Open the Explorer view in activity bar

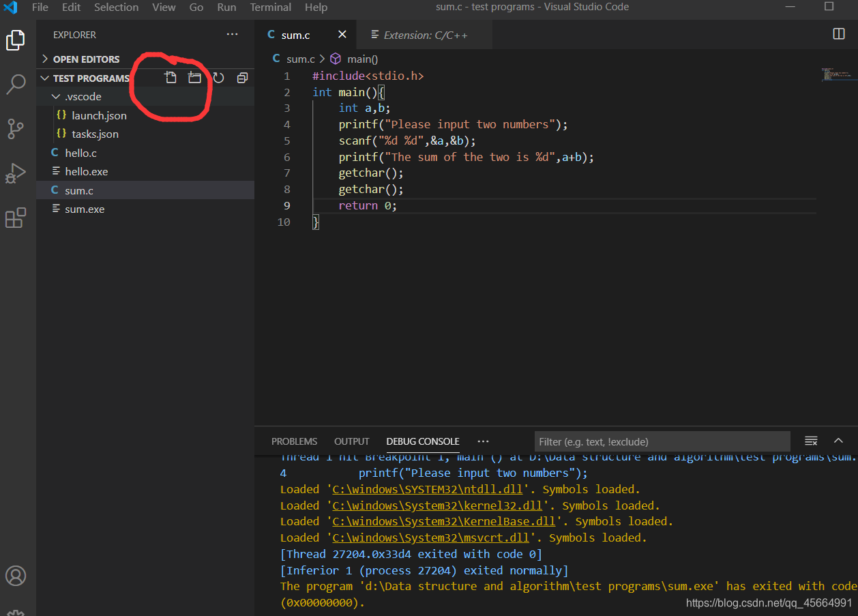(15, 40)
